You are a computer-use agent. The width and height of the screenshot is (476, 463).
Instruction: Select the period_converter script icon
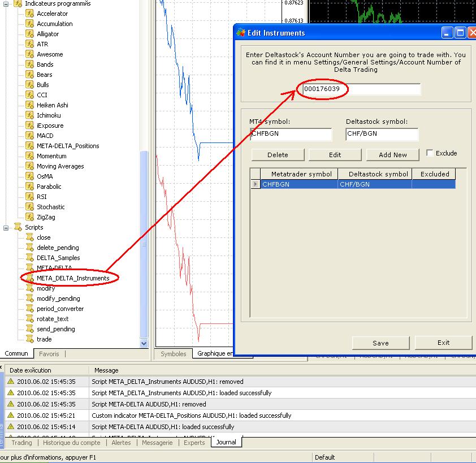30,309
